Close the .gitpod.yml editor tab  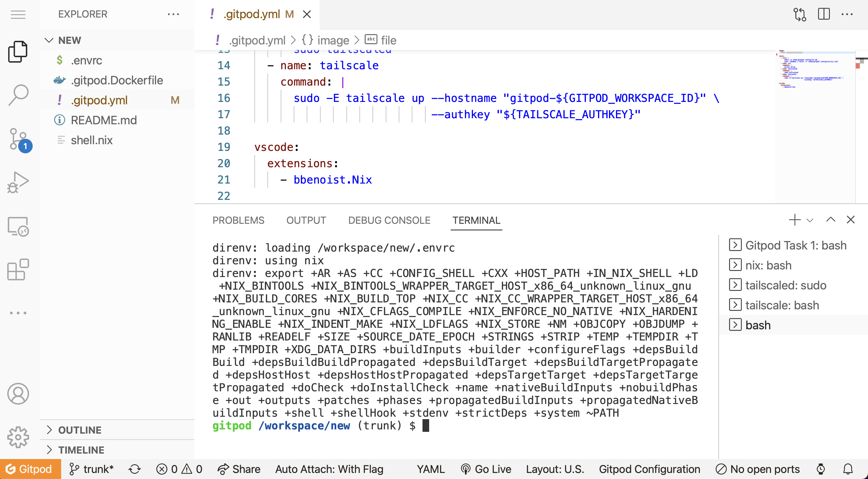(x=307, y=14)
